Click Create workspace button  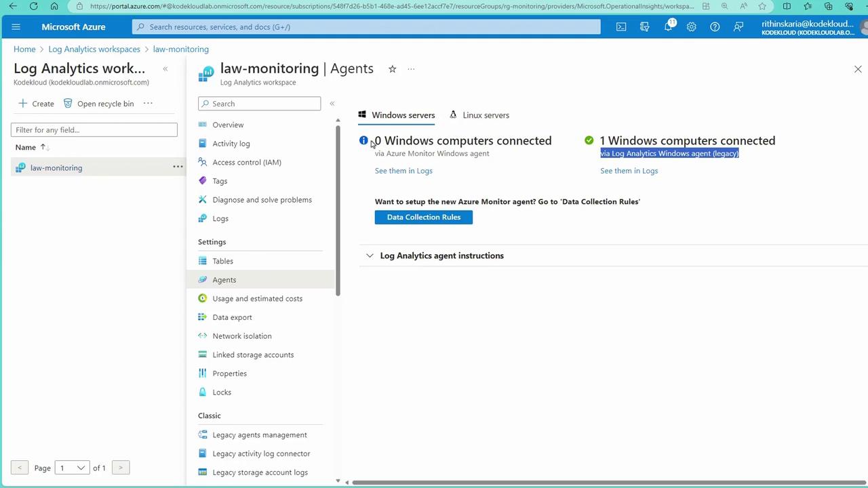(x=37, y=104)
